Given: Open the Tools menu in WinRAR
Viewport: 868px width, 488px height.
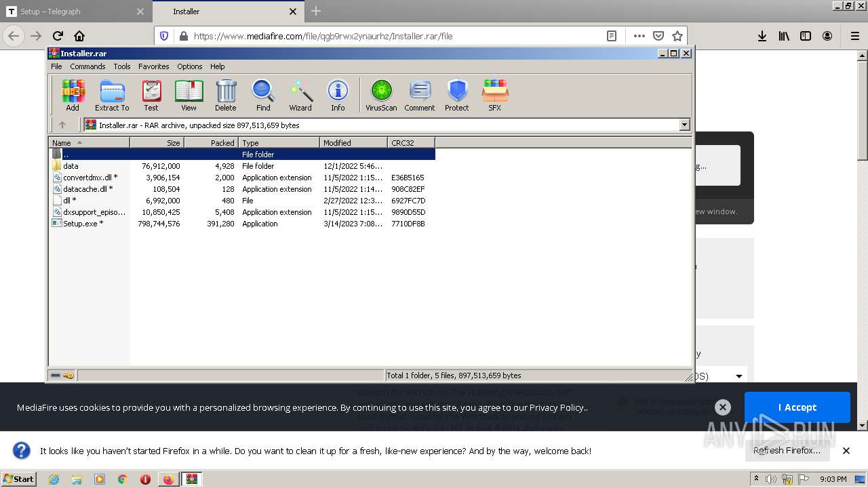Looking at the screenshot, I should point(122,66).
